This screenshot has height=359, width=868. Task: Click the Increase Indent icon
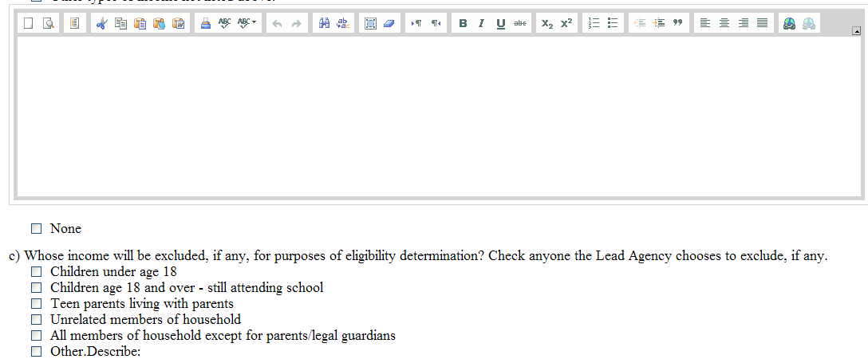pos(659,23)
